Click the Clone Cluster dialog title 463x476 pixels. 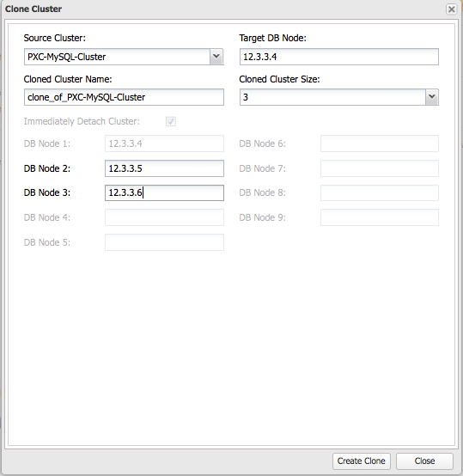click(x=34, y=9)
